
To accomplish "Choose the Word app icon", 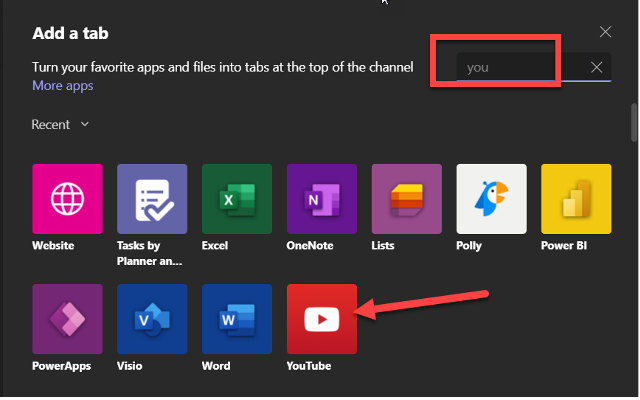I will [237, 319].
